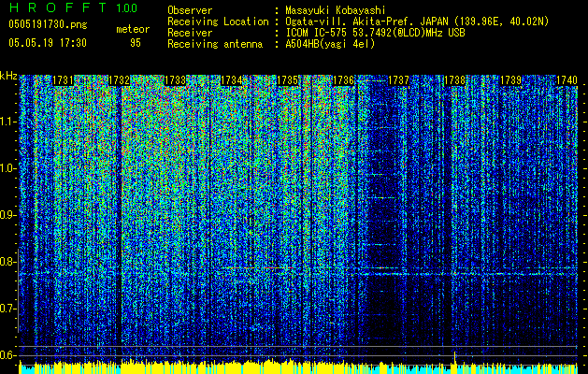The width and height of the screenshot is (588, 374).
Task: Click the 1737 time marker
Action: [399, 80]
